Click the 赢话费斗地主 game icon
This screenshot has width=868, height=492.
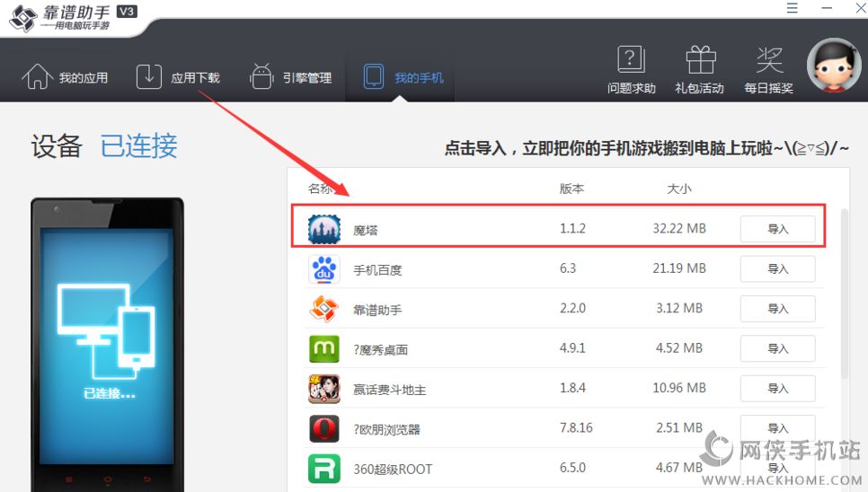[323, 389]
